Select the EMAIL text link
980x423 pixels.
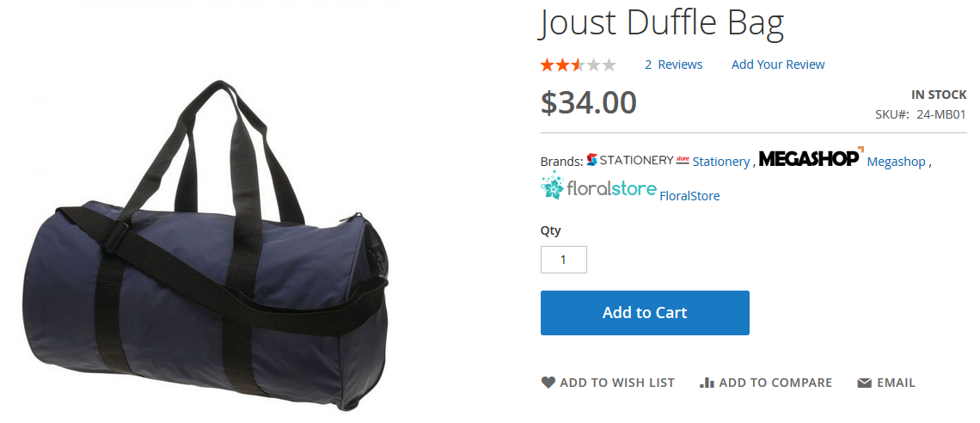tap(896, 383)
